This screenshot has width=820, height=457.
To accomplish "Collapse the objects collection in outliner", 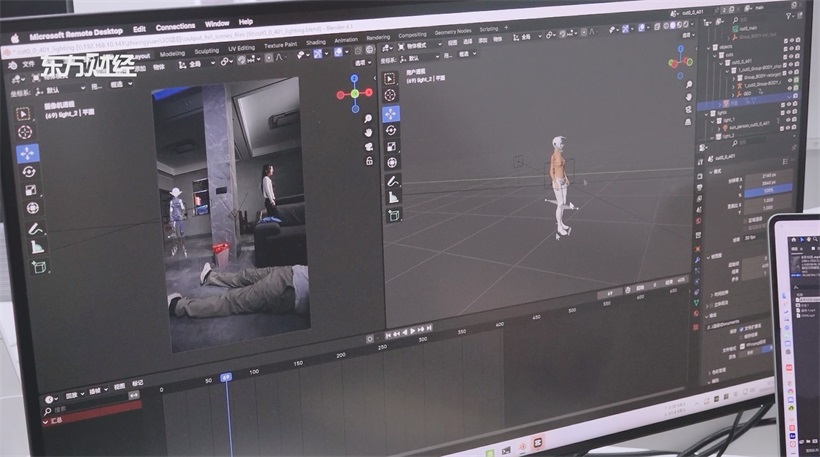I will pos(709,48).
